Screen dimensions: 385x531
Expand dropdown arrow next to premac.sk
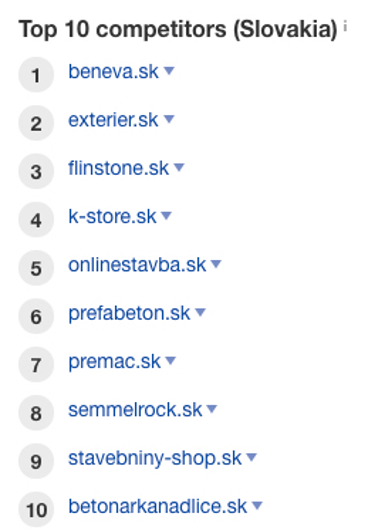pyautogui.click(x=171, y=361)
